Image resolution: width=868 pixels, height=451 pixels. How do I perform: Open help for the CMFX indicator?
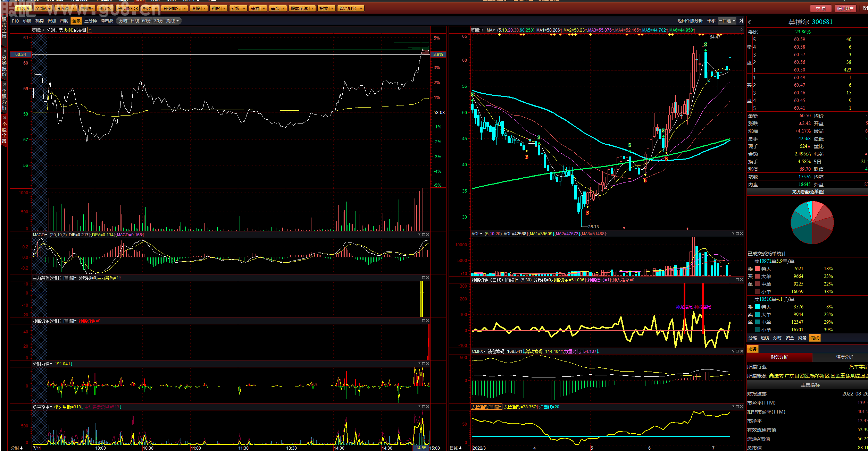pos(733,351)
